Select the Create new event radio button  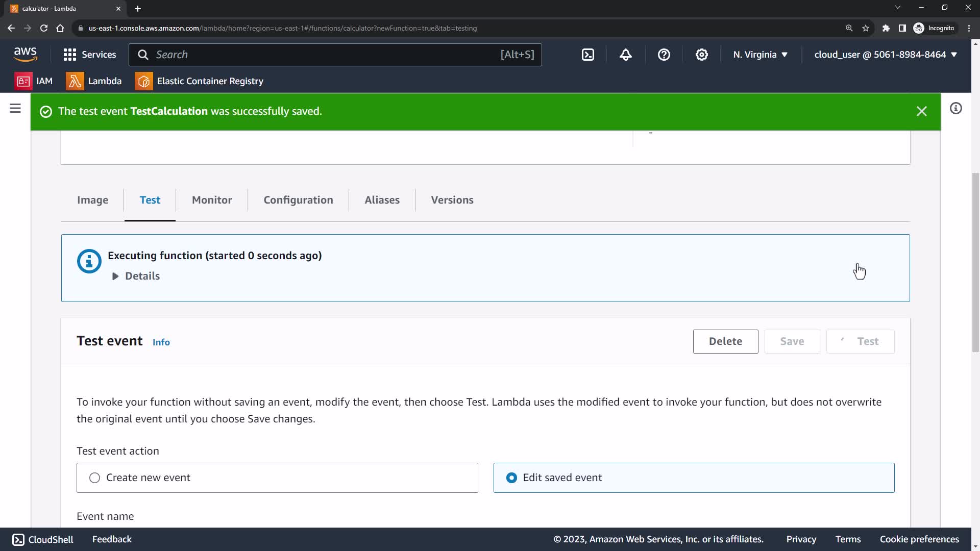coord(94,478)
